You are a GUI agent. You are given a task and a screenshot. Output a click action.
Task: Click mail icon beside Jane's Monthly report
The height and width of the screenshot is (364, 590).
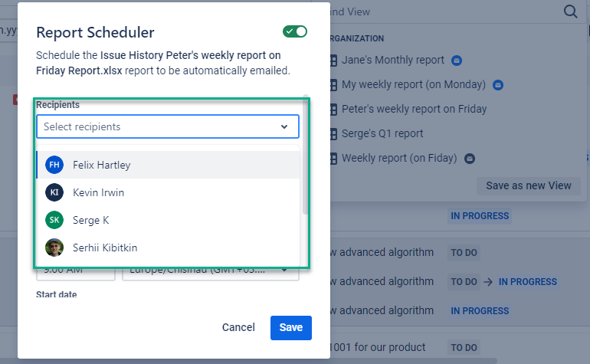tap(457, 60)
